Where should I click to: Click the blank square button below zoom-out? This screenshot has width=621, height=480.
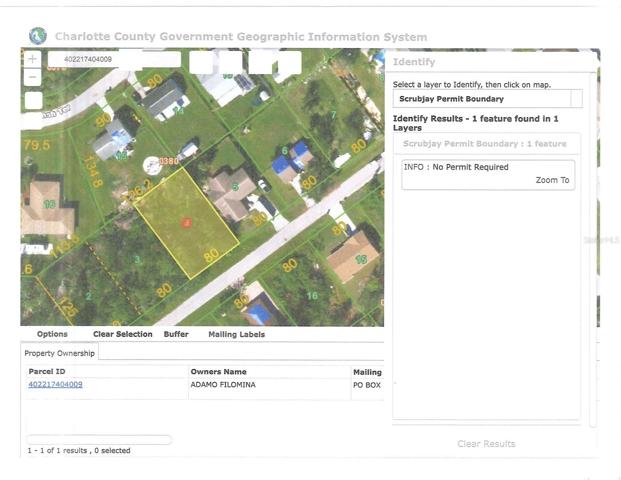34,101
